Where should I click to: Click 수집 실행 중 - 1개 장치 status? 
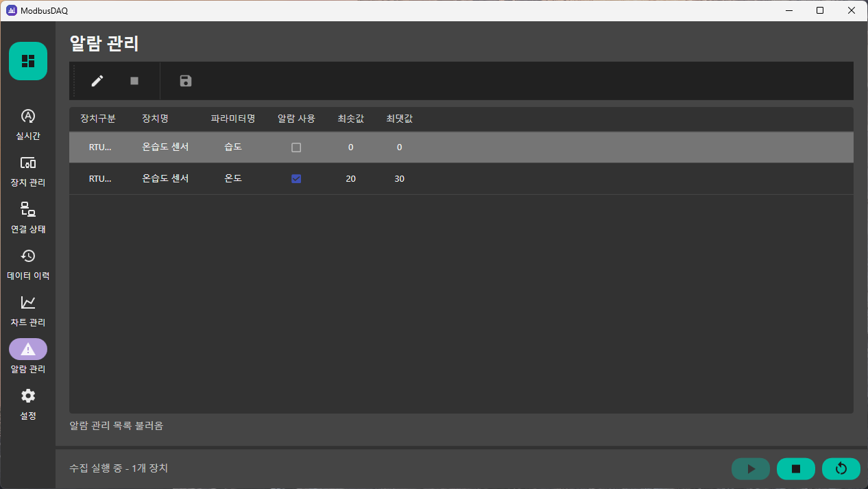coord(119,468)
